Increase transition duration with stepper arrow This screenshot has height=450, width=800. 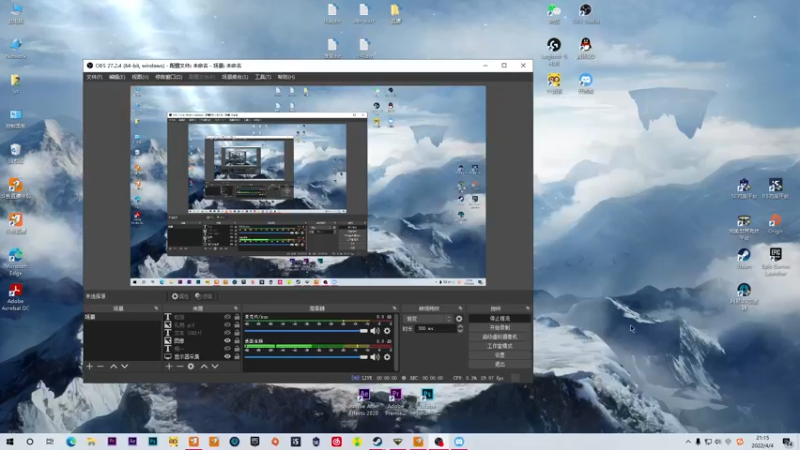coord(460,327)
